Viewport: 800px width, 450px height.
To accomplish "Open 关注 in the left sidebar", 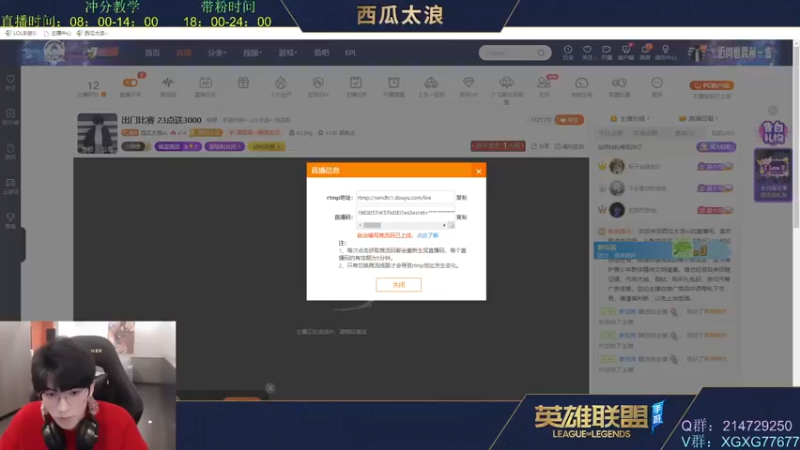I will 10,82.
